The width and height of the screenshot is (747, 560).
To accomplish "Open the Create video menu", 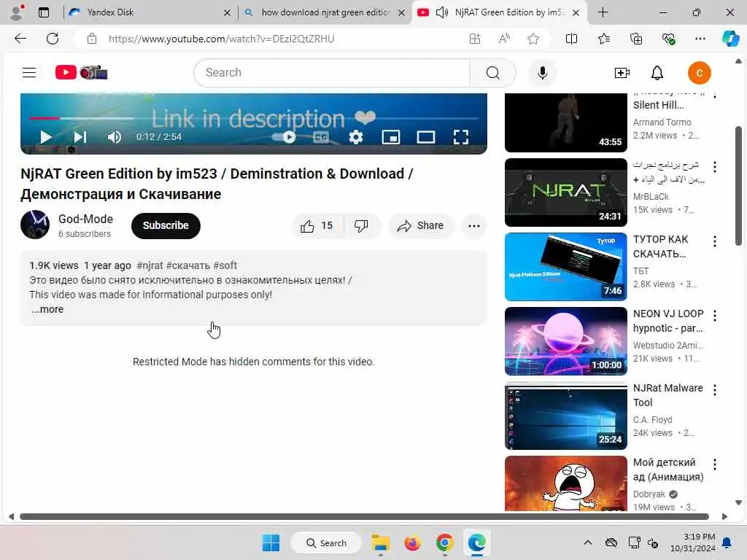I will click(x=622, y=73).
